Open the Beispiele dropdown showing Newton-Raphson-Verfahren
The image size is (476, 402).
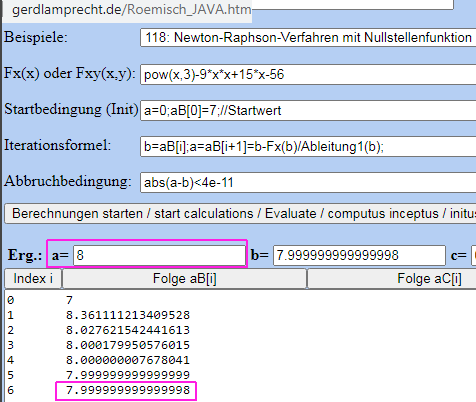point(308,37)
